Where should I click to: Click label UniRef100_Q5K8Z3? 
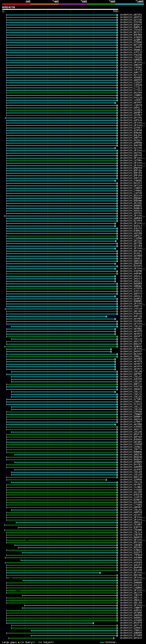[x=131, y=389]
